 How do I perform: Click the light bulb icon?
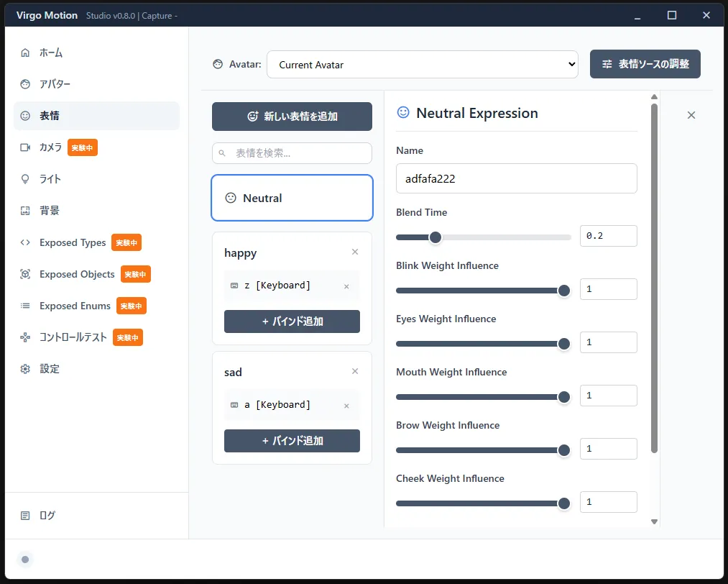coord(26,179)
